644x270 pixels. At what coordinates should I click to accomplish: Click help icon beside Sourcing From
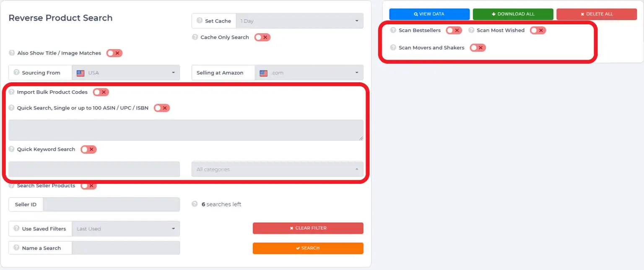pyautogui.click(x=16, y=72)
